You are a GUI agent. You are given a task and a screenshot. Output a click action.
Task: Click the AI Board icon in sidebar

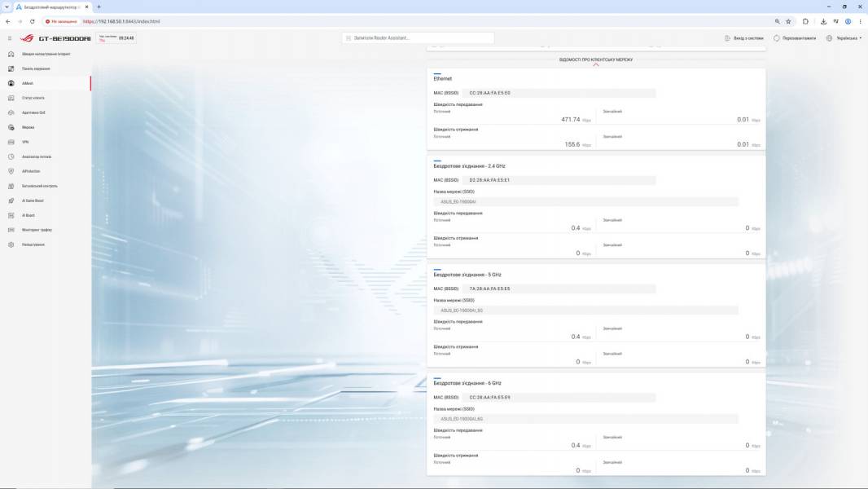point(11,215)
